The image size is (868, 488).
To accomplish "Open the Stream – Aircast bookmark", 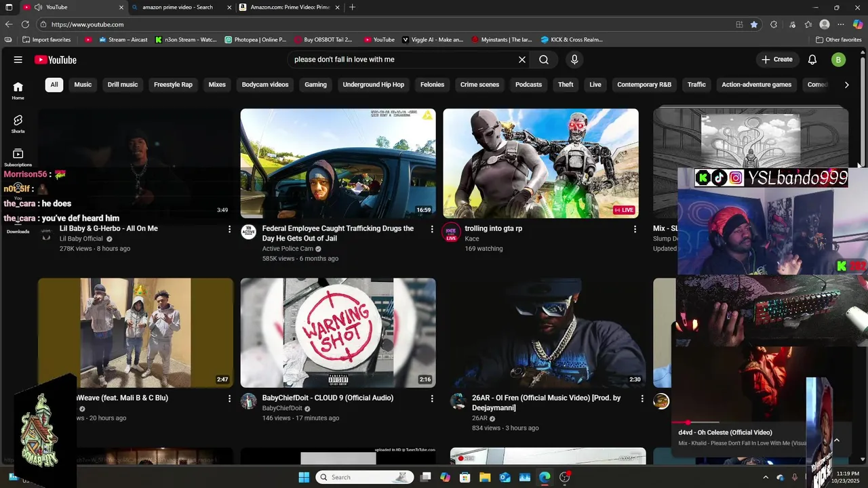I will [x=123, y=40].
